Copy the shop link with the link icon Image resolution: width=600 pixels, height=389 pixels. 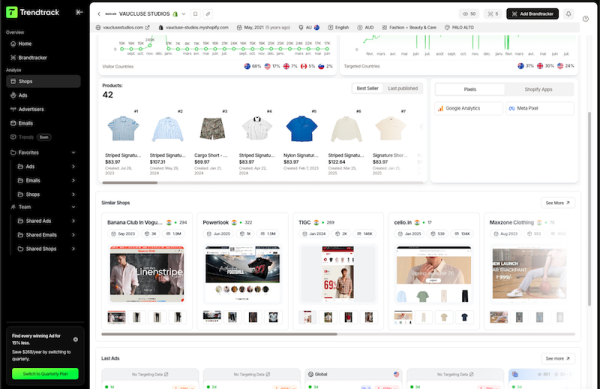click(208, 14)
